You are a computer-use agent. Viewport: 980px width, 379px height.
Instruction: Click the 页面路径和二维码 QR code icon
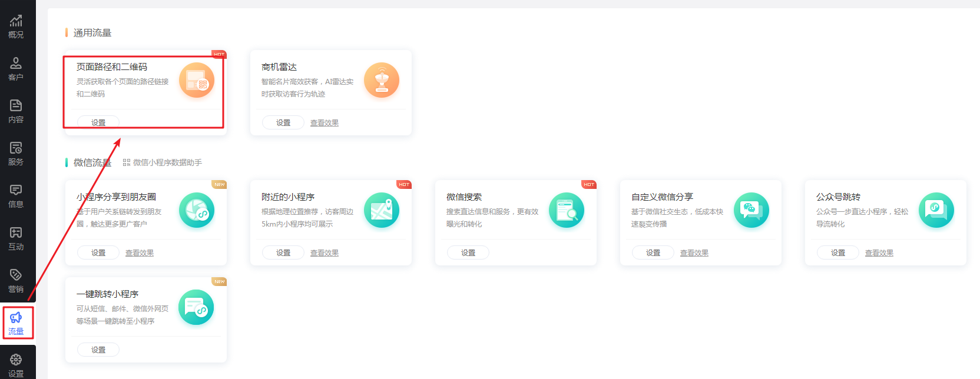pos(197,80)
